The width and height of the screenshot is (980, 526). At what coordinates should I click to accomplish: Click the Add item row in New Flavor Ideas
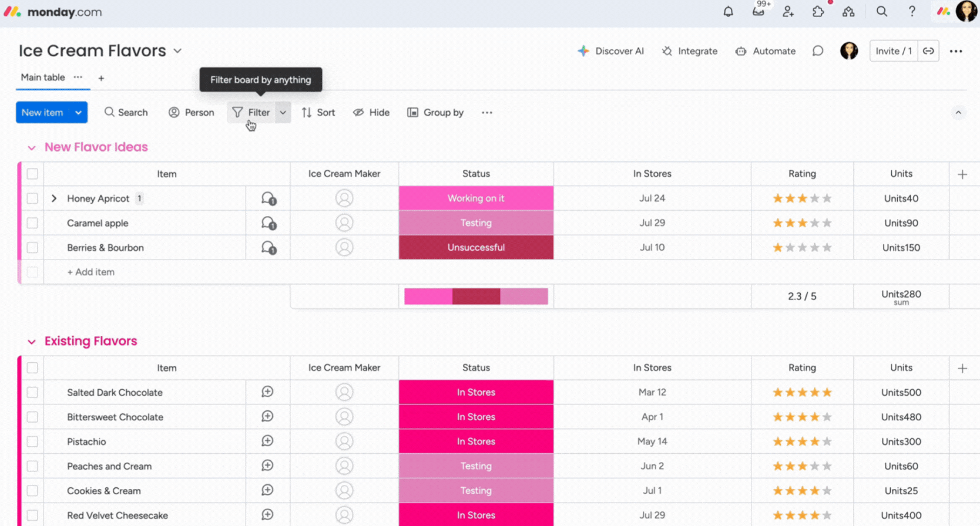pos(91,272)
